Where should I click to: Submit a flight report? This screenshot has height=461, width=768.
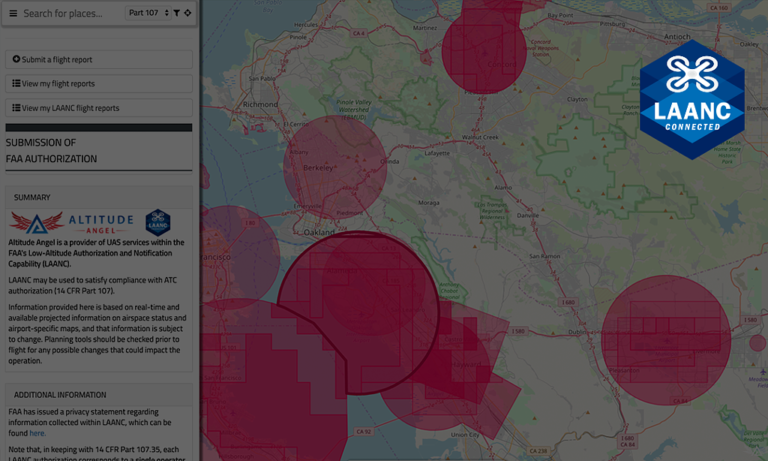pyautogui.click(x=99, y=60)
